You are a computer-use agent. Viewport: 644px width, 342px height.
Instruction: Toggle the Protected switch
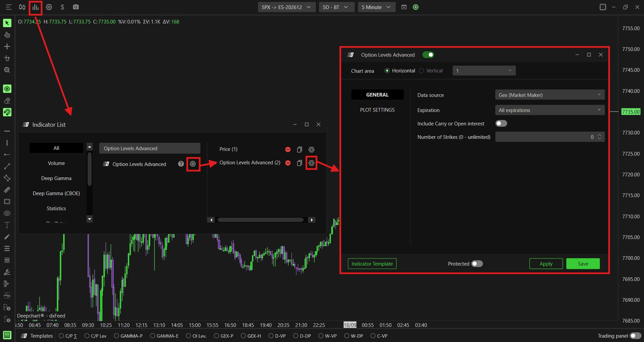pos(477,264)
